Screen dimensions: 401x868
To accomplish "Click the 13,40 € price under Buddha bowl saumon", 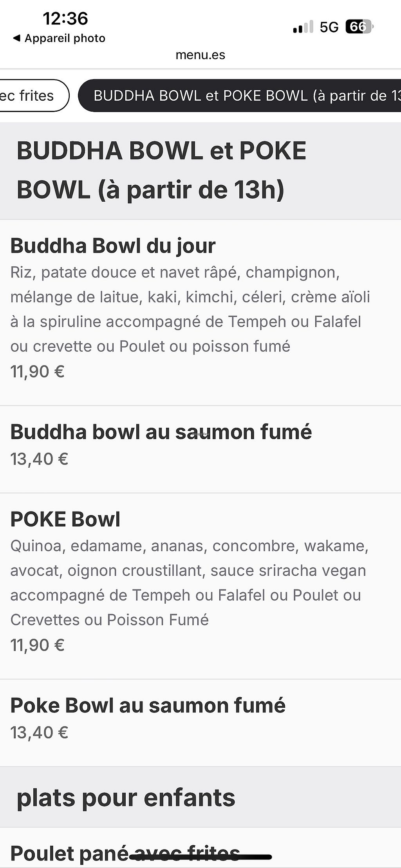I will [x=40, y=459].
